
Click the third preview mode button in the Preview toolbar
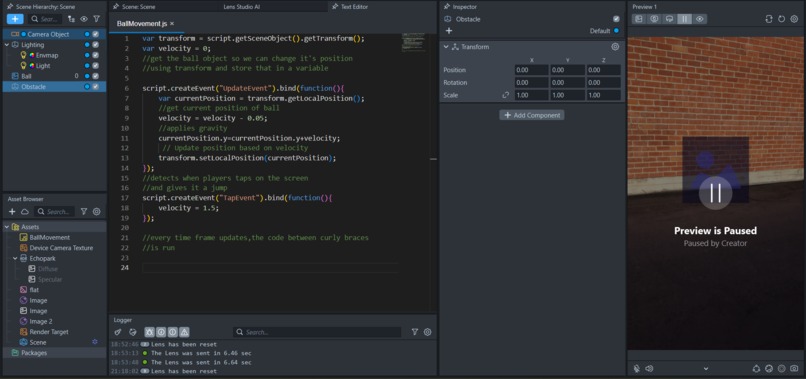(x=669, y=19)
